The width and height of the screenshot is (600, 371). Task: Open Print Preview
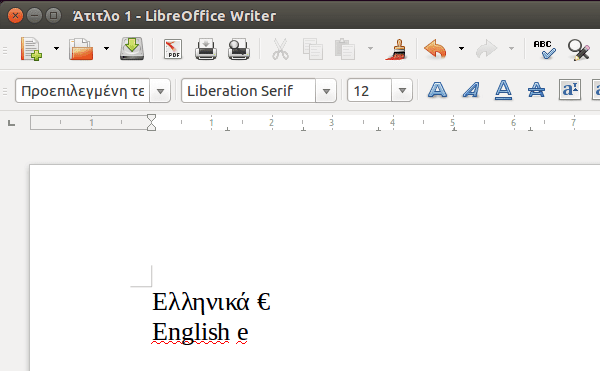pyautogui.click(x=239, y=49)
